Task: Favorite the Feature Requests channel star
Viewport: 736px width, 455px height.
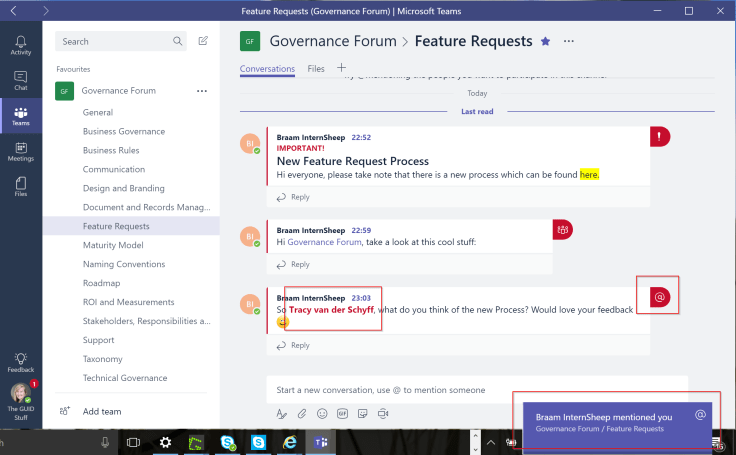Action: point(545,41)
